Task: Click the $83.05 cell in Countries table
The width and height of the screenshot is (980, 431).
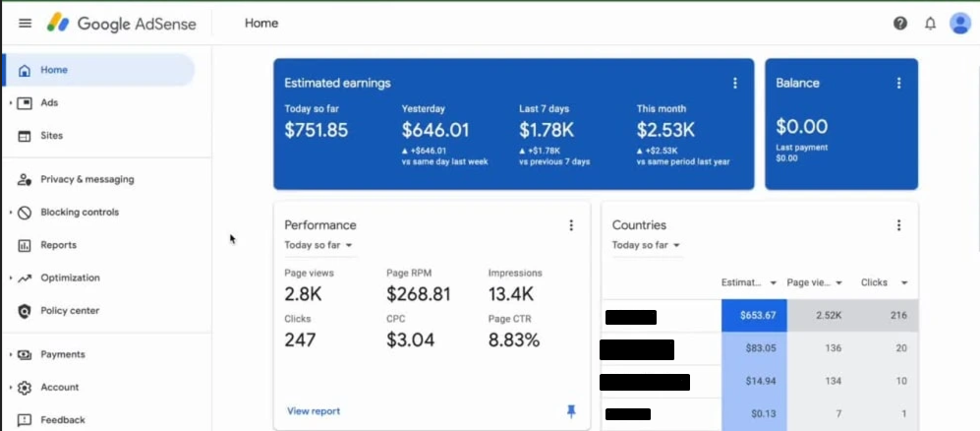Action: pos(754,348)
